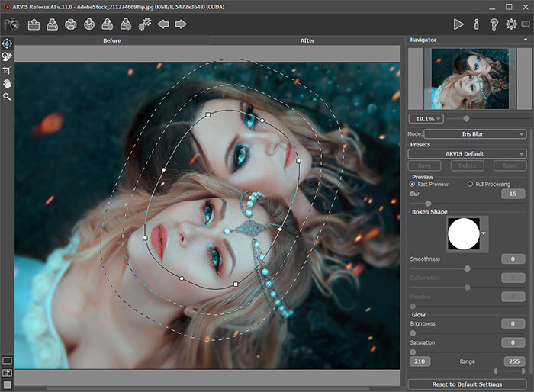Click the Save image toolbar icon
This screenshot has width=534, height=392.
tap(52, 24)
